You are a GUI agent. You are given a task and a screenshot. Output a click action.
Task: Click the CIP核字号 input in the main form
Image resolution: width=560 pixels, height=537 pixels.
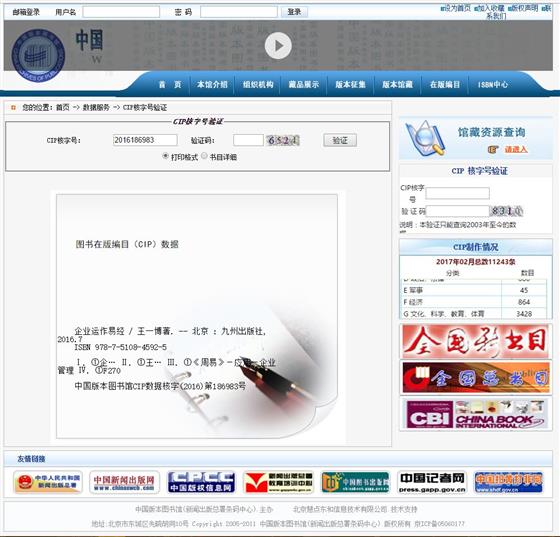[x=145, y=140]
